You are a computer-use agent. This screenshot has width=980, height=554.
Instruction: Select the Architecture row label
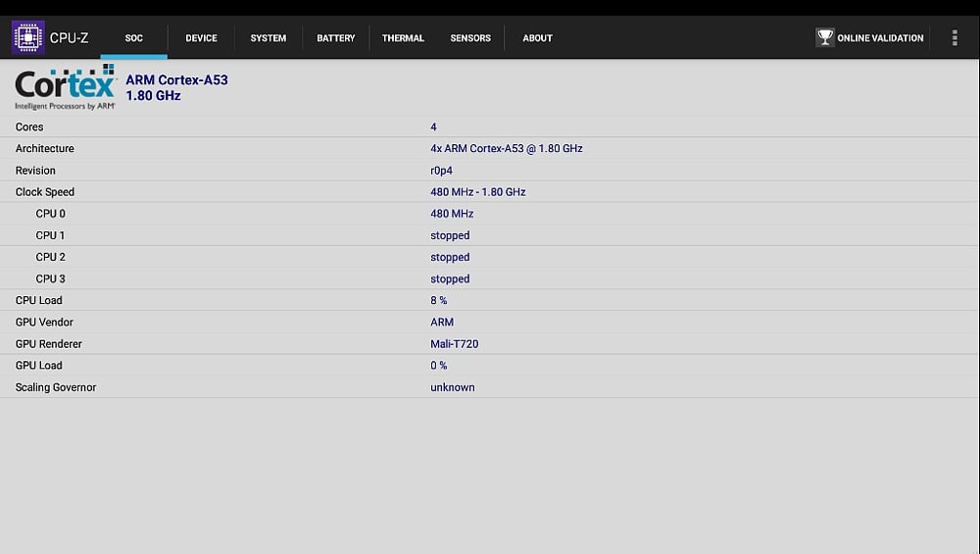(x=44, y=148)
